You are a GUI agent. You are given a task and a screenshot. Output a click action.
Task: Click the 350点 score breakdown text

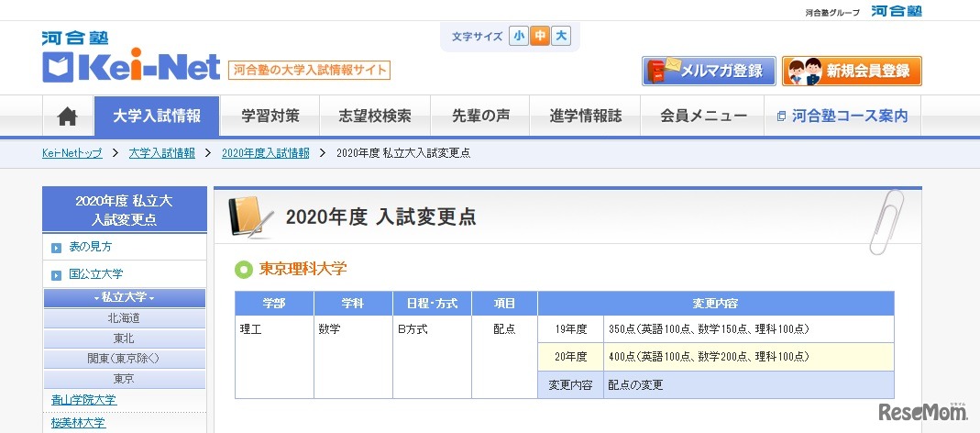709,329
